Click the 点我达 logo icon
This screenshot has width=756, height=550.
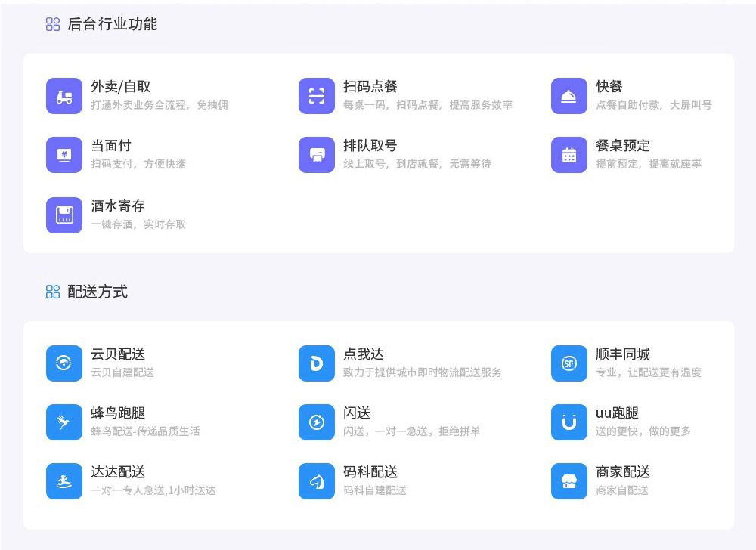pyautogui.click(x=317, y=363)
